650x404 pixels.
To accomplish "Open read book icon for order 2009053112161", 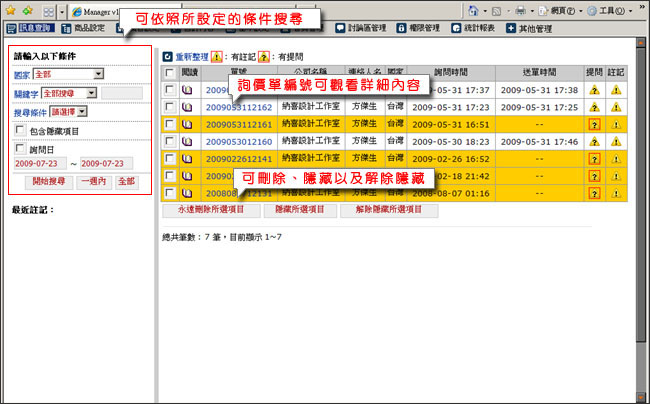I will pos(187,124).
